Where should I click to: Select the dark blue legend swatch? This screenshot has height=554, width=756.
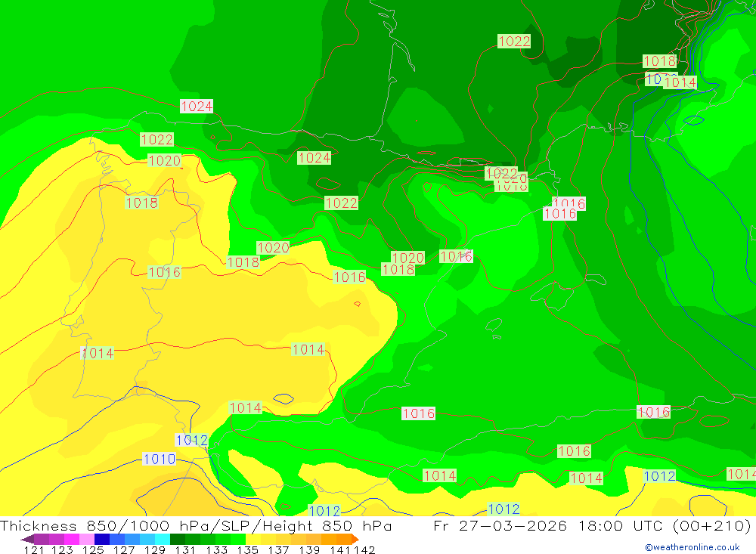102,539
